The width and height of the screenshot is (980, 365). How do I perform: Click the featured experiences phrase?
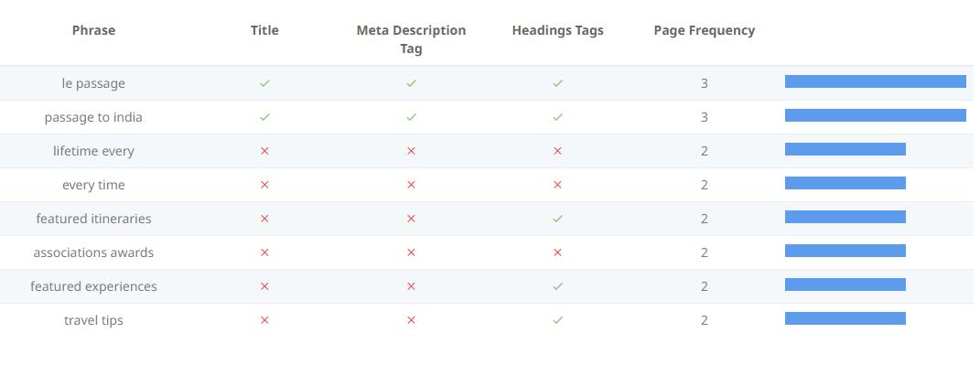pyautogui.click(x=93, y=286)
